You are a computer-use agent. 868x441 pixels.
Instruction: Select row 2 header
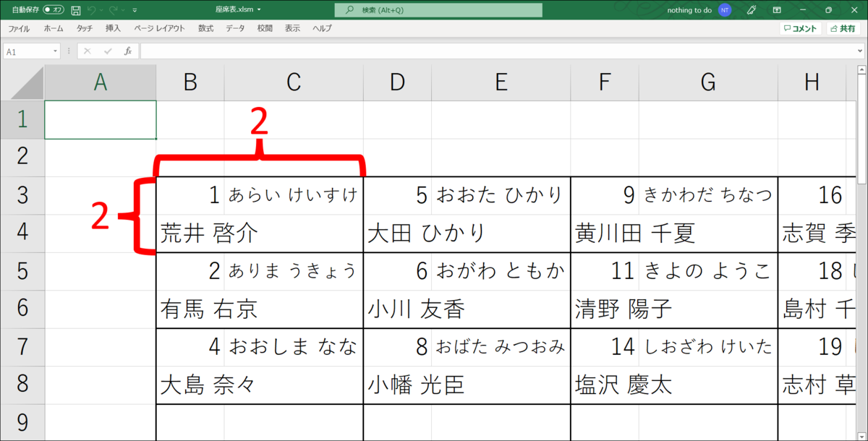(22, 158)
